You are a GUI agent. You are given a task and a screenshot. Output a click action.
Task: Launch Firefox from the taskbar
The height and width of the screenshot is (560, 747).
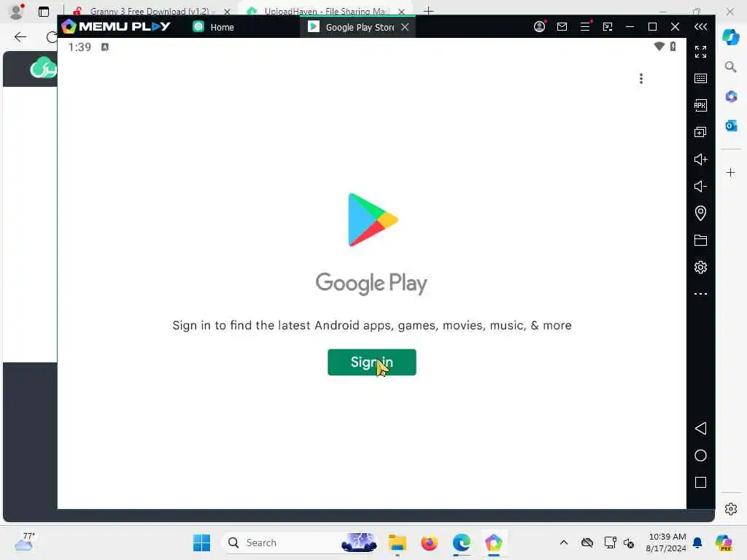[x=429, y=542]
